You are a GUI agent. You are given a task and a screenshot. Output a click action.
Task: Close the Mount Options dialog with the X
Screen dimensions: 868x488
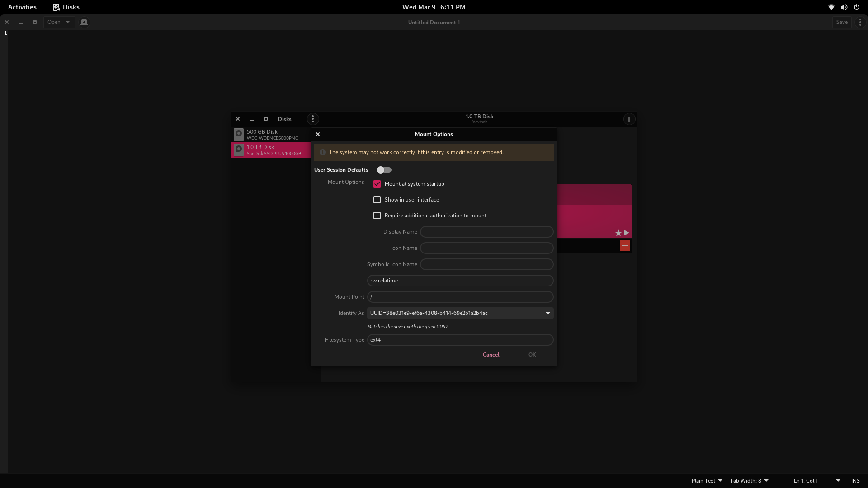pos(318,134)
